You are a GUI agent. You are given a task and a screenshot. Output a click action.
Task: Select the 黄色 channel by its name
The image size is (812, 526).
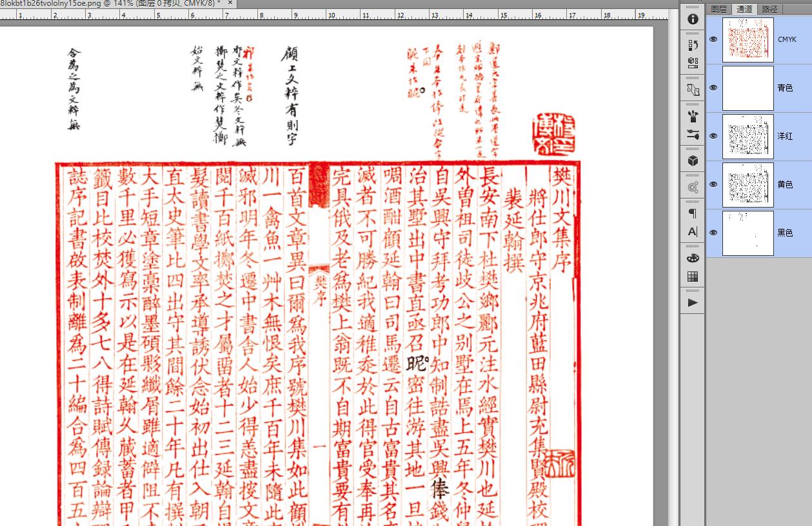(785, 184)
